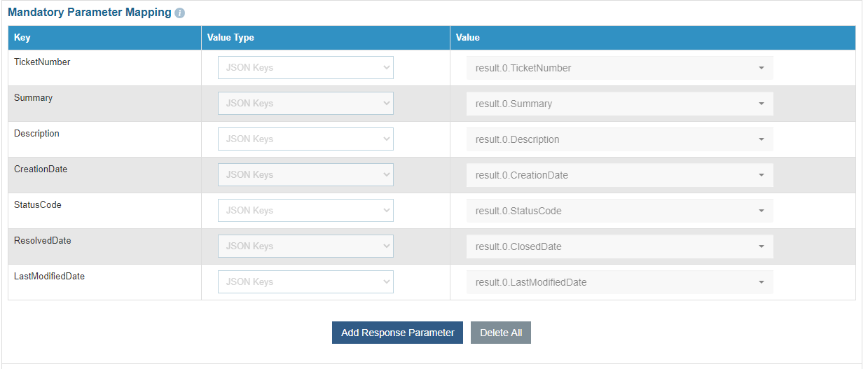The width and height of the screenshot is (868, 369).
Task: Click the Add Response Parameter button
Action: [397, 333]
